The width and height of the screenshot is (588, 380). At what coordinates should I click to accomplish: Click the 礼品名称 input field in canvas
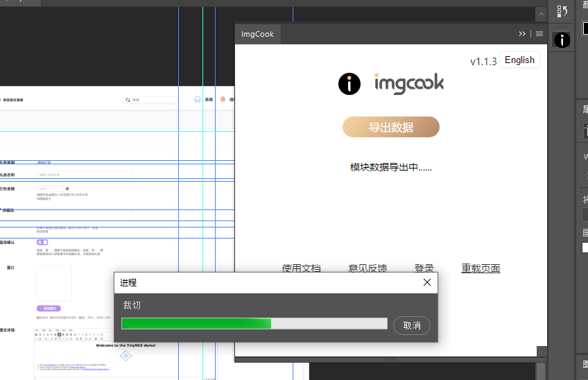[85, 175]
